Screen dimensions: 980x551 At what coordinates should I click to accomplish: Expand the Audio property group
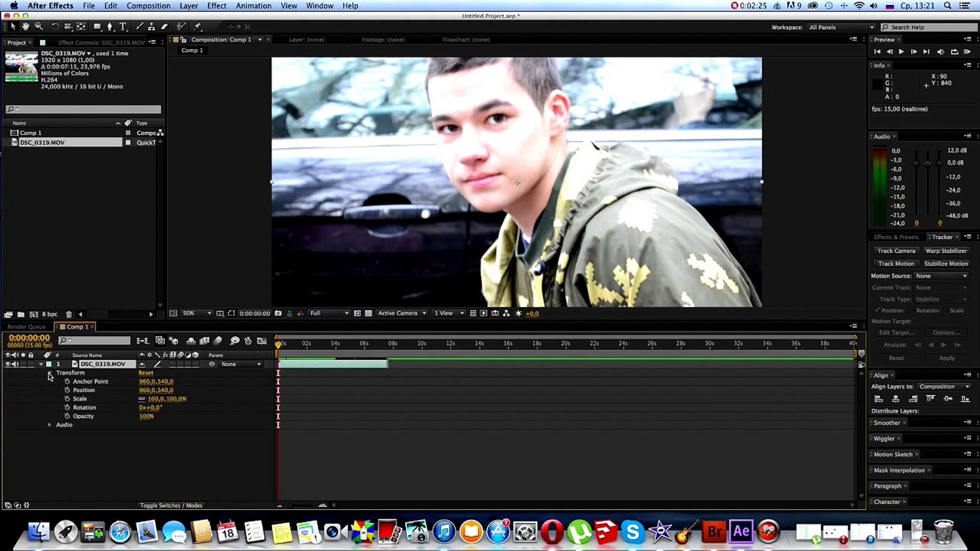[50, 425]
